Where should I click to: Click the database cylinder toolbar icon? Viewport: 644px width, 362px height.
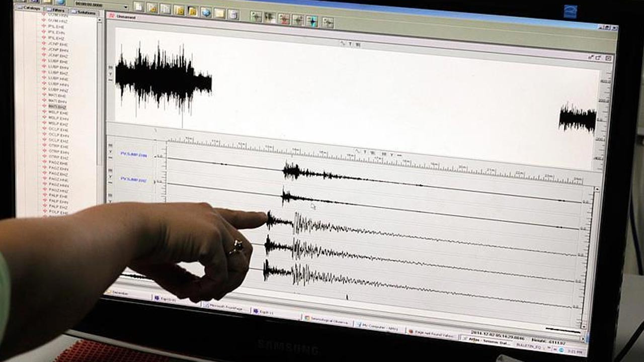pyautogui.click(x=233, y=14)
